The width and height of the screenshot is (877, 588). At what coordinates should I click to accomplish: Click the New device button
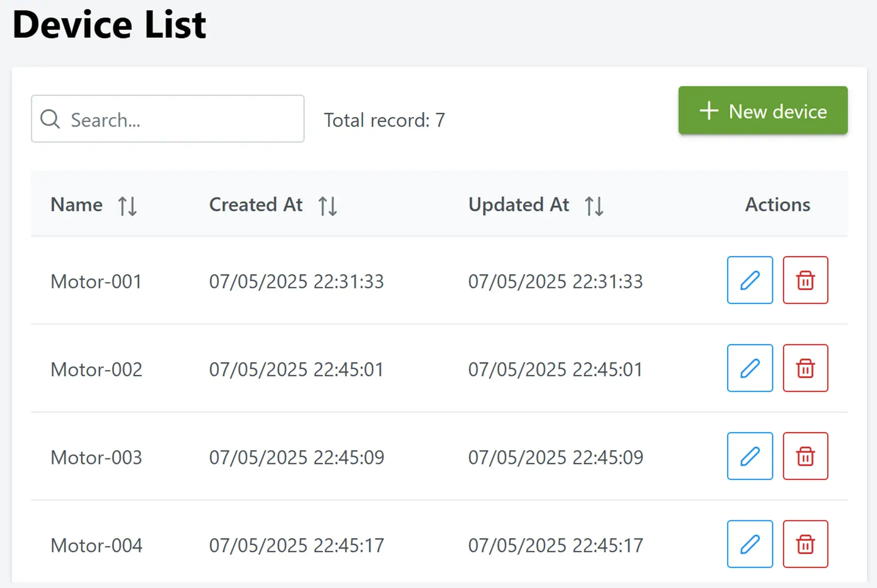763,111
